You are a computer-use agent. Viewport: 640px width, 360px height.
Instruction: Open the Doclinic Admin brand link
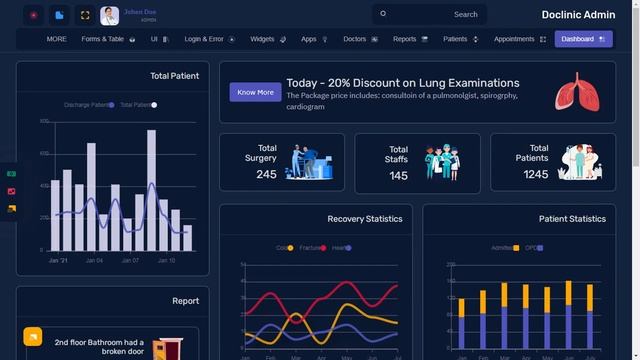[578, 15]
